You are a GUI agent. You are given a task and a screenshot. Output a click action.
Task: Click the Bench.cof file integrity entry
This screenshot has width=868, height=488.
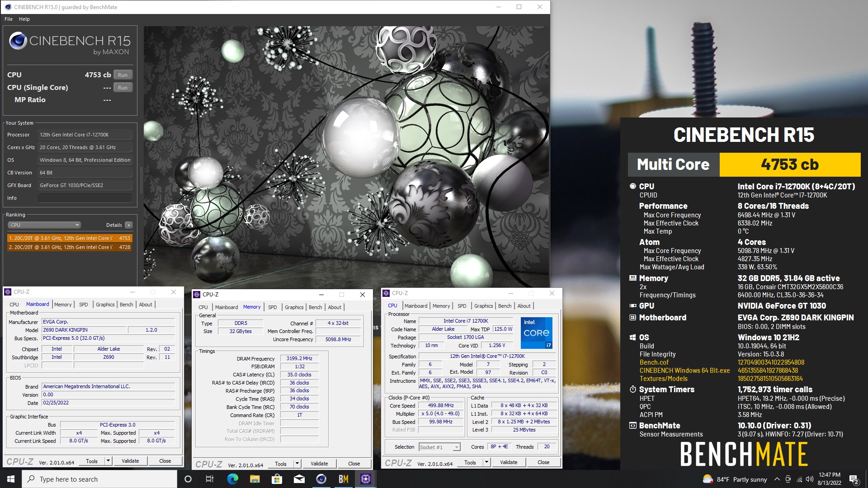(654, 362)
